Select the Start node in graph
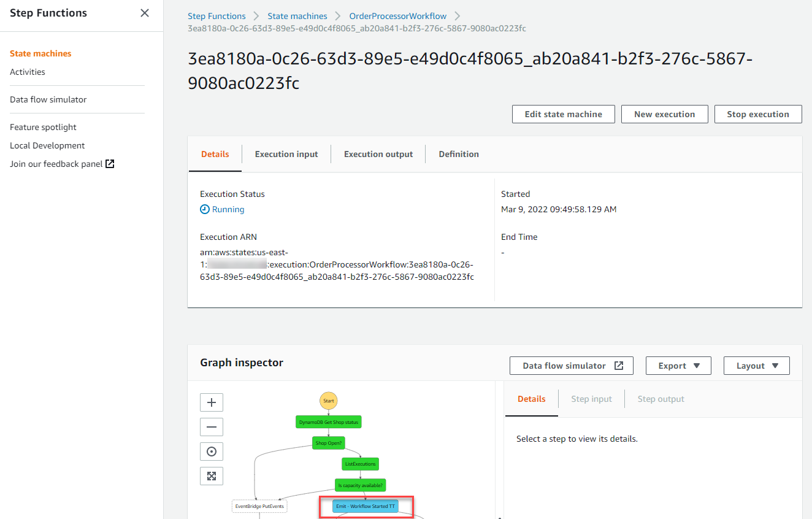 pyautogui.click(x=329, y=401)
